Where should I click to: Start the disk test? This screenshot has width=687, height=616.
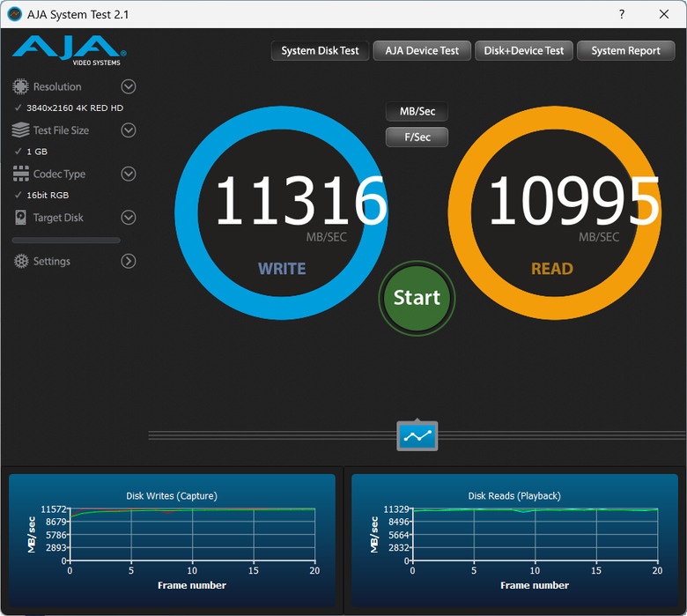(417, 298)
